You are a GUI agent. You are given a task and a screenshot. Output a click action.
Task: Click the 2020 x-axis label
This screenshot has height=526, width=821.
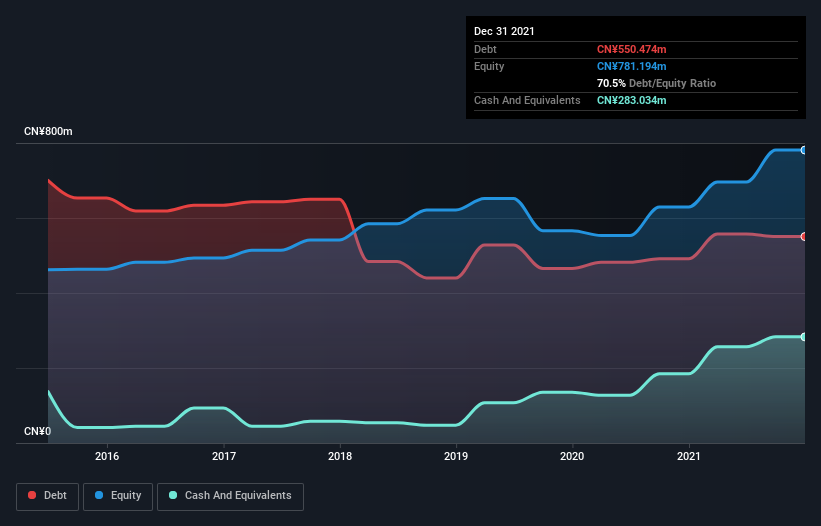click(x=572, y=456)
